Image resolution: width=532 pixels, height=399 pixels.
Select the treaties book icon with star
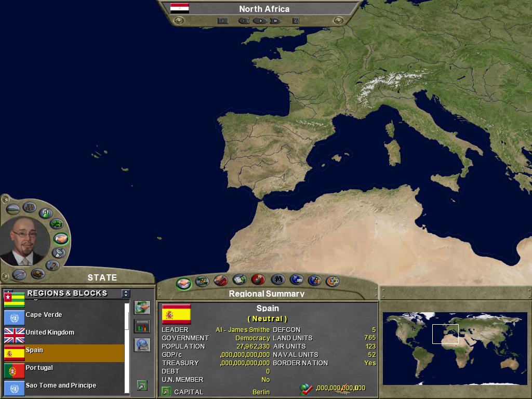(x=240, y=280)
